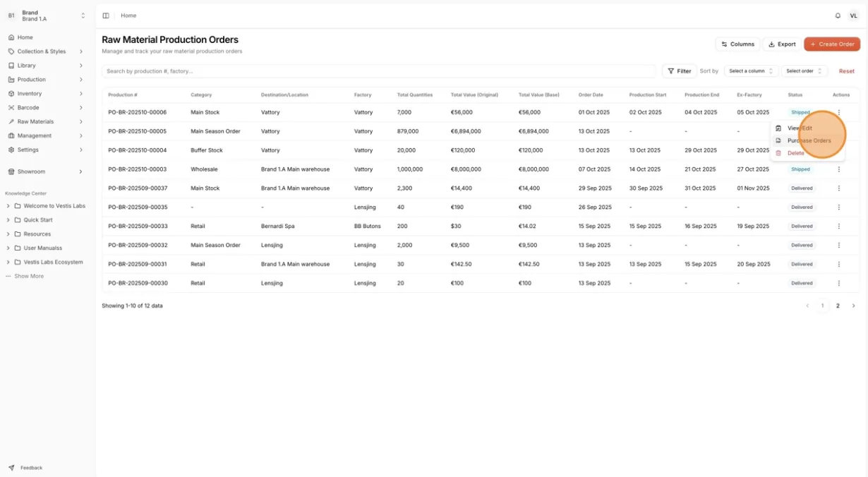The width and height of the screenshot is (868, 477).
Task: Go to next page arrow
Action: coord(853,306)
